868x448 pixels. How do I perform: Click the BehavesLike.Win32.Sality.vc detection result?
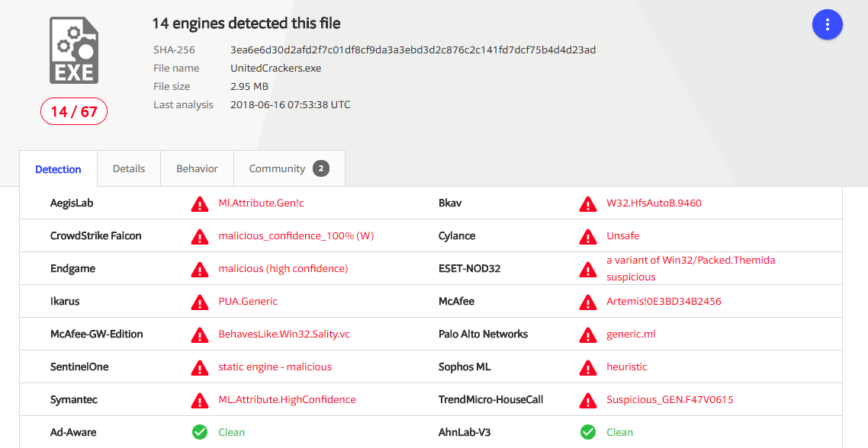pos(284,334)
